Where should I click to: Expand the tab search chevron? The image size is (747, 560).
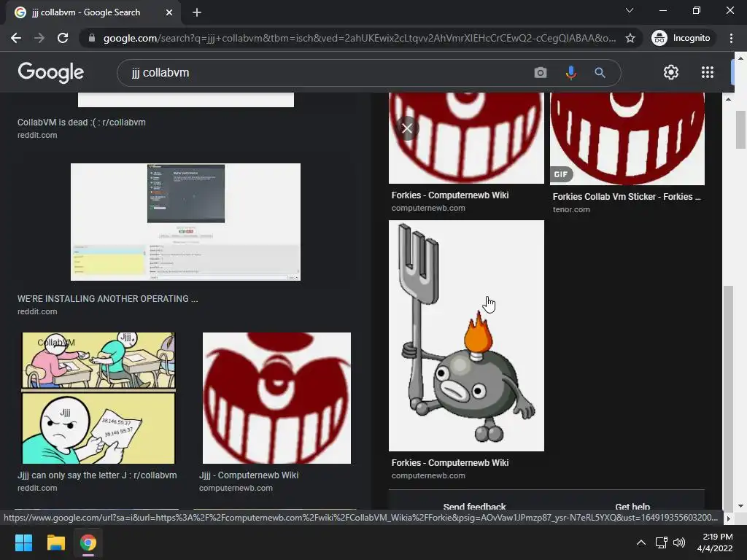point(630,10)
